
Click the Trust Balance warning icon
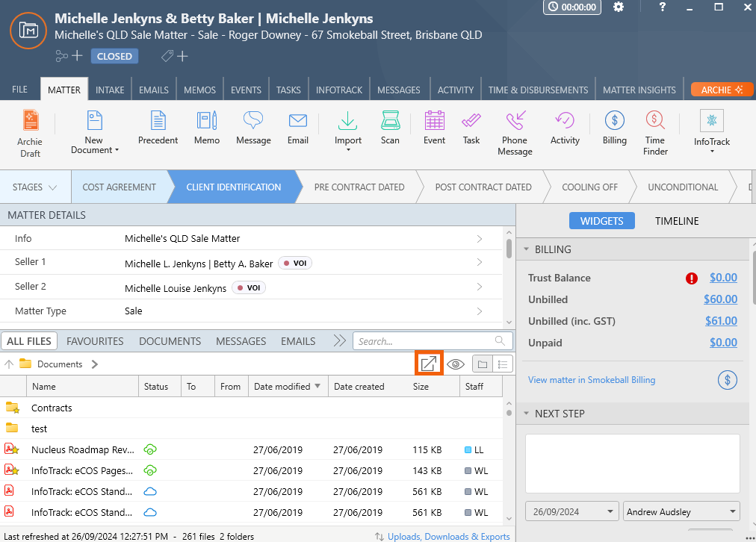pos(692,278)
